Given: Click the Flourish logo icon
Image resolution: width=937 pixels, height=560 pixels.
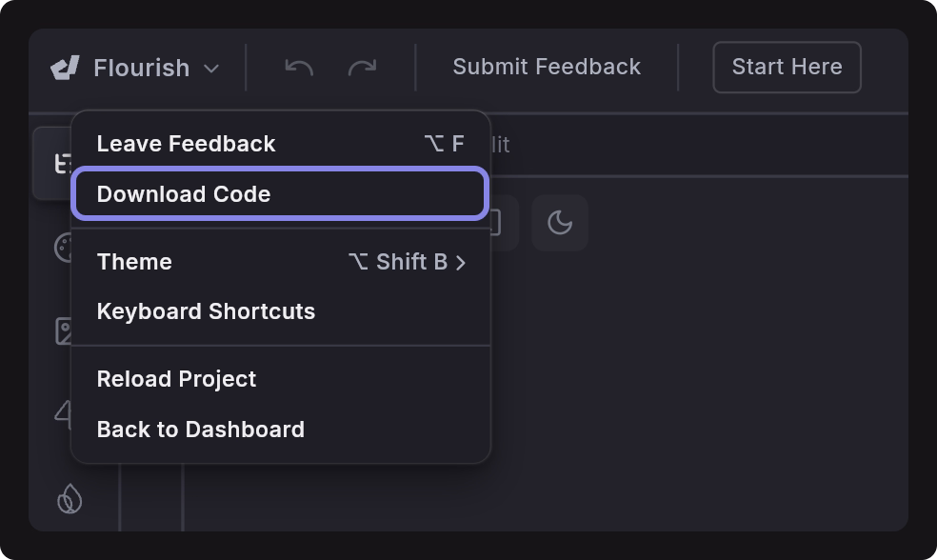Looking at the screenshot, I should [x=65, y=68].
